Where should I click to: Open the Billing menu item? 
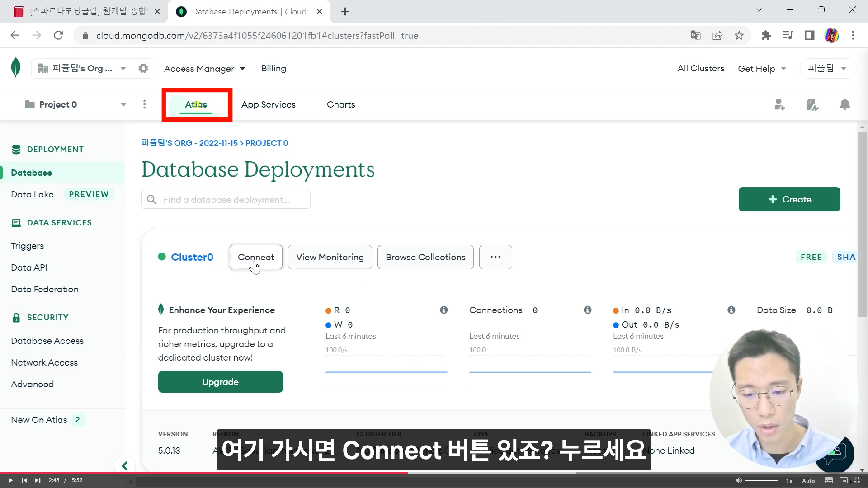click(x=274, y=68)
